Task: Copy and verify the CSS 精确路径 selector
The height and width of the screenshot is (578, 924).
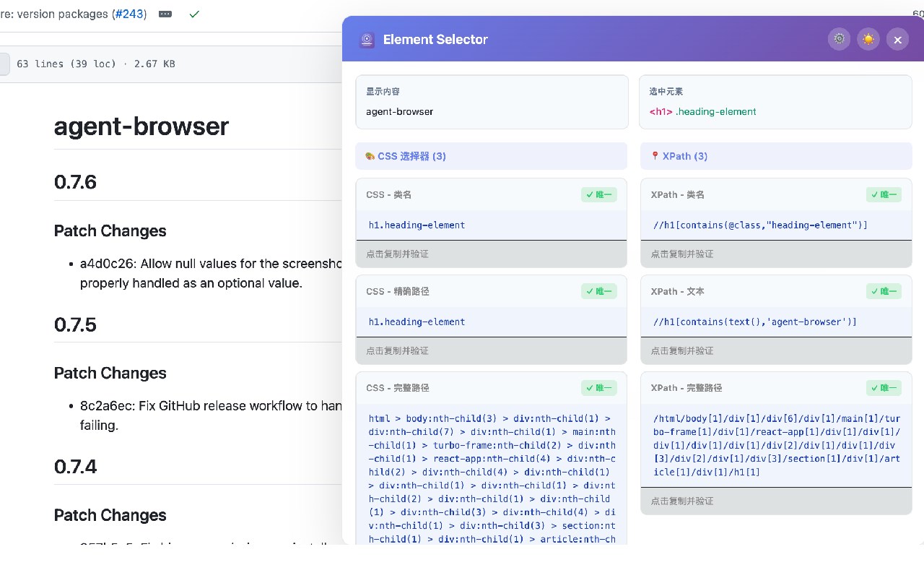Action: pos(491,350)
